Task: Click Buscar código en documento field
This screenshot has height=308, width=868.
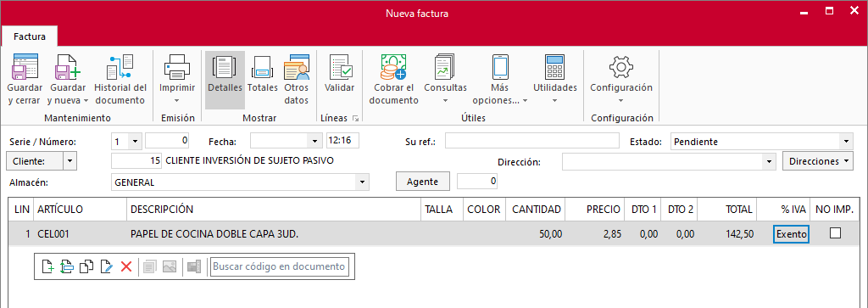Action: pyautogui.click(x=280, y=266)
